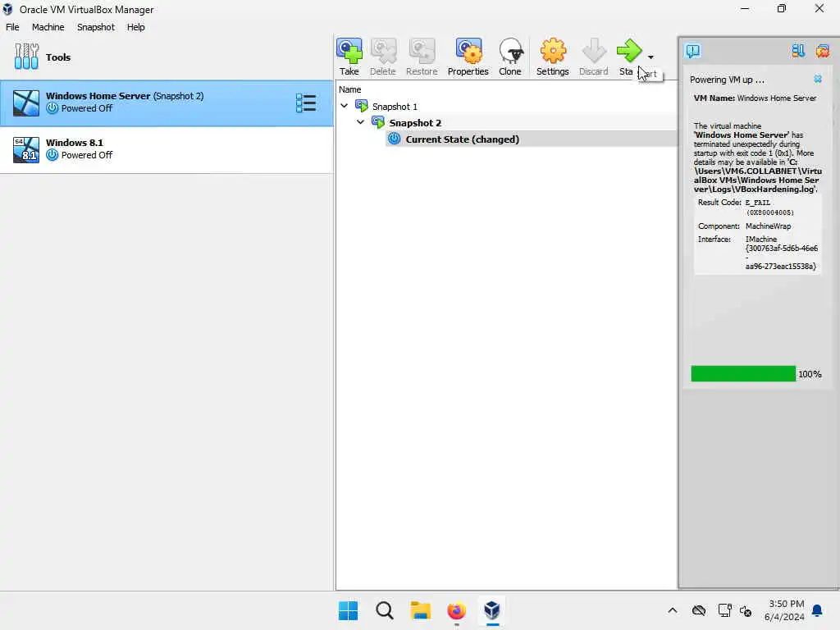This screenshot has width=840, height=630.
Task: Open the File menu
Action: click(12, 27)
